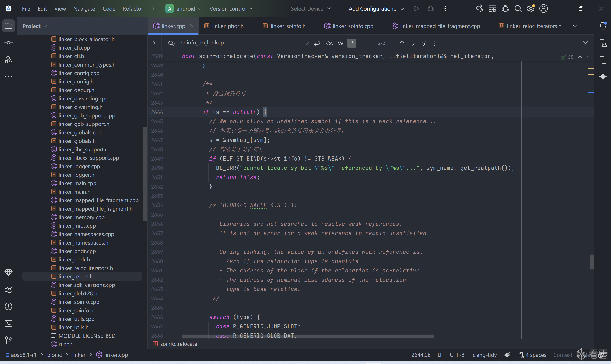Disable the Regex search option

coord(352,43)
